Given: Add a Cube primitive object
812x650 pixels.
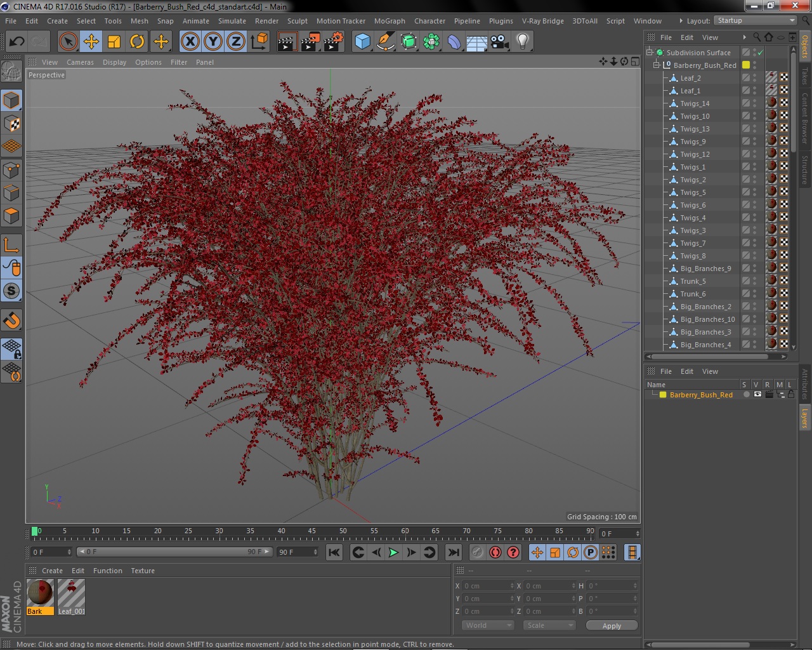Looking at the screenshot, I should point(362,42).
